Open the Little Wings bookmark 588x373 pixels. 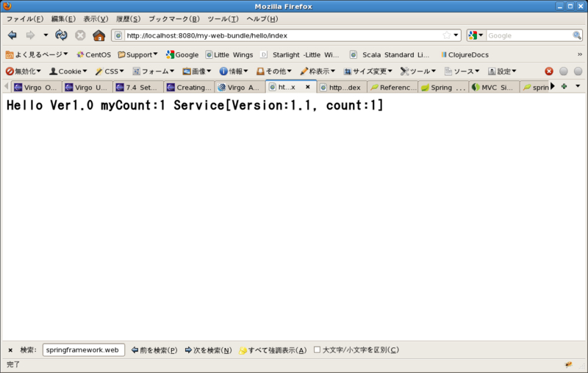point(229,54)
